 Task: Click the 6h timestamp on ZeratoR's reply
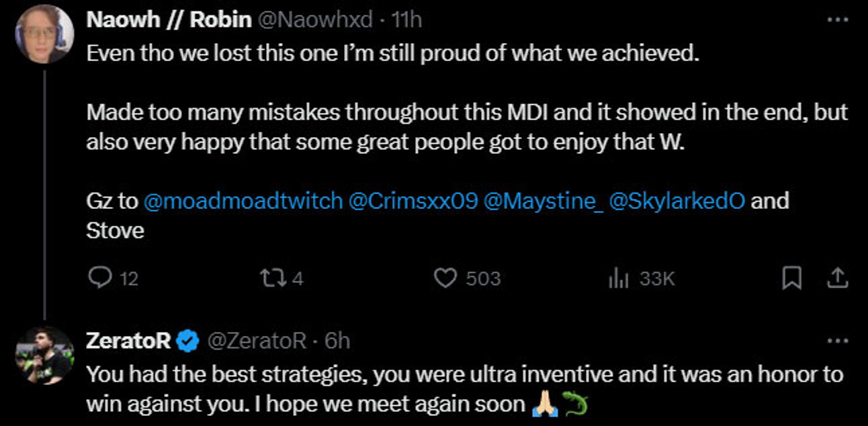point(337,341)
